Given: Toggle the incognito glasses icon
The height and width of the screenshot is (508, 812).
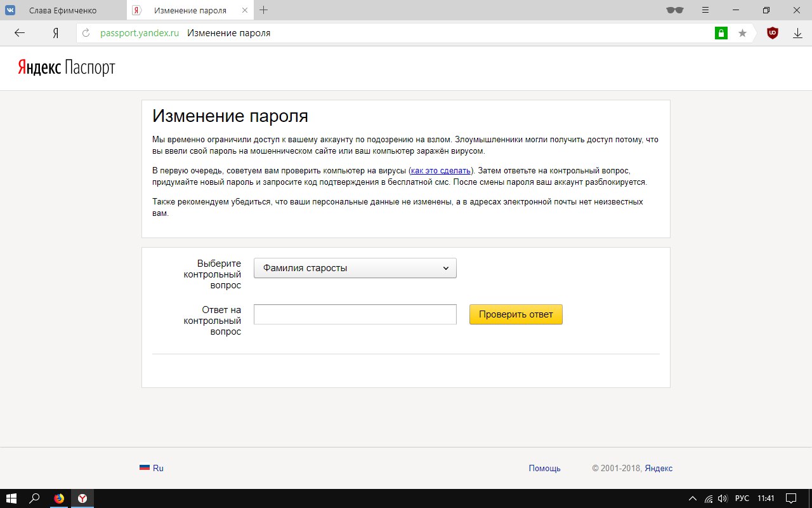Looking at the screenshot, I should (675, 10).
